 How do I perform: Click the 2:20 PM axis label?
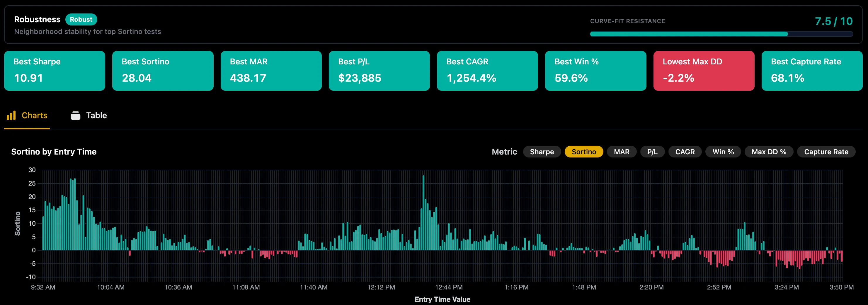652,287
